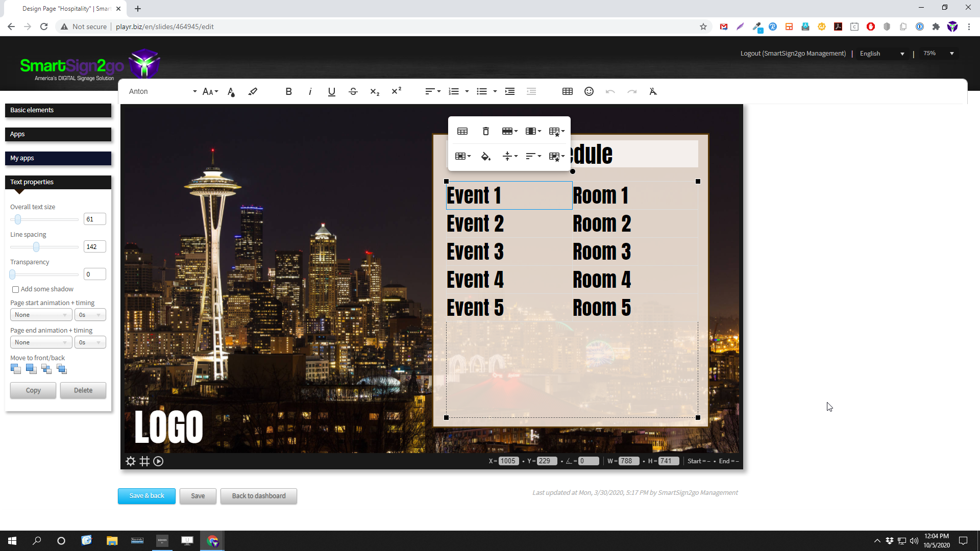Delete table using trash icon

tap(485, 132)
